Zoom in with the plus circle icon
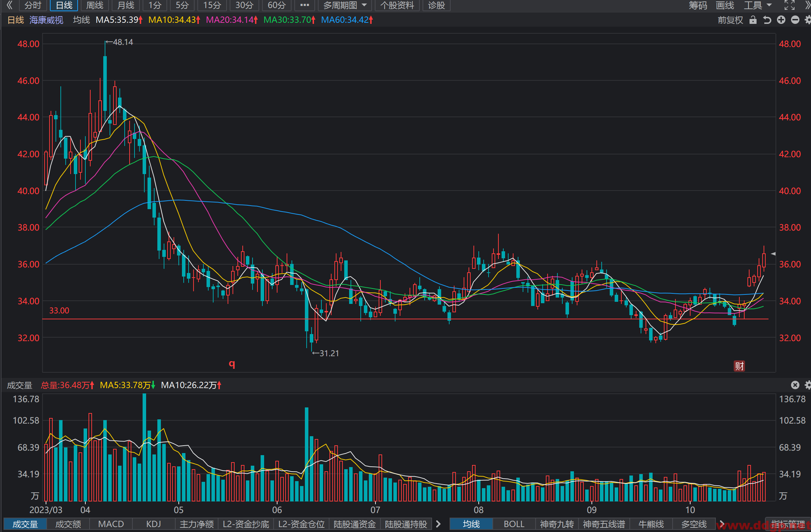The image size is (811, 532). (781, 20)
